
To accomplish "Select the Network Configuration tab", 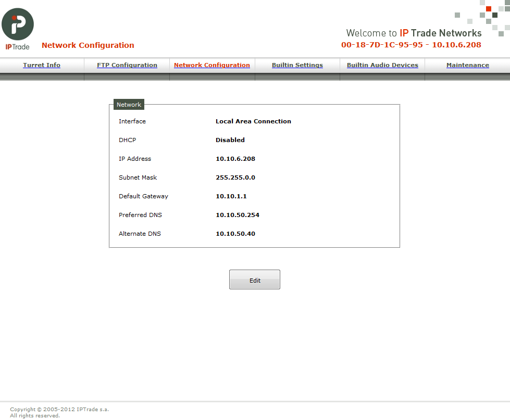I will 212,65.
